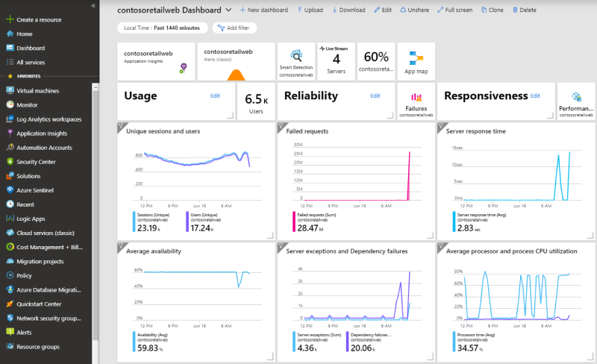The image size is (597, 364).
Task: Open the Local Time range selector
Action: [163, 28]
